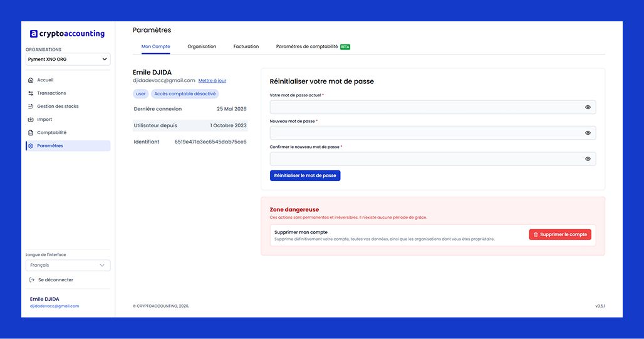The width and height of the screenshot is (644, 339).
Task: Click the ORGANISATIONS label in the sidebar
Action: 43,50
